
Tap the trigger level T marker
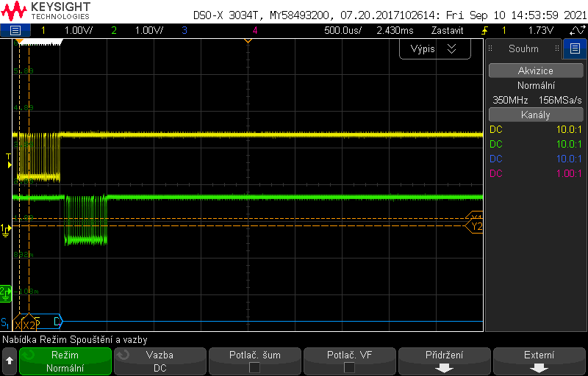pos(9,160)
